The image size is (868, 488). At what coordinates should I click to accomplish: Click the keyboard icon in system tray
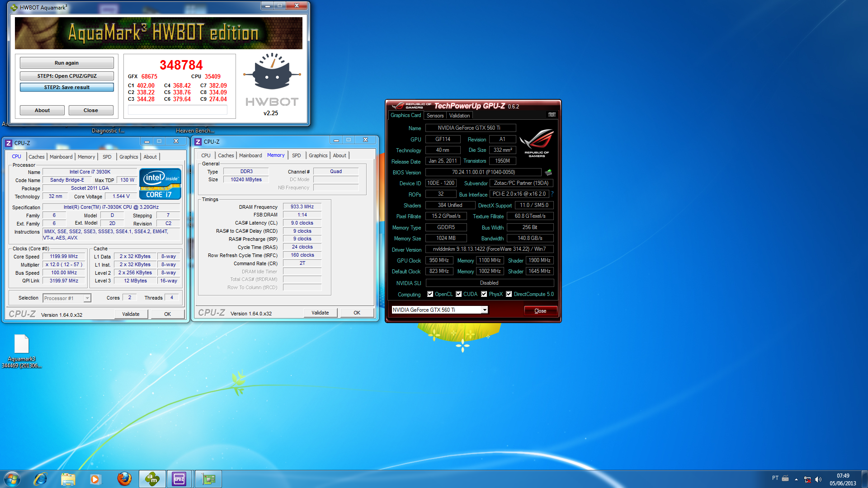click(785, 478)
